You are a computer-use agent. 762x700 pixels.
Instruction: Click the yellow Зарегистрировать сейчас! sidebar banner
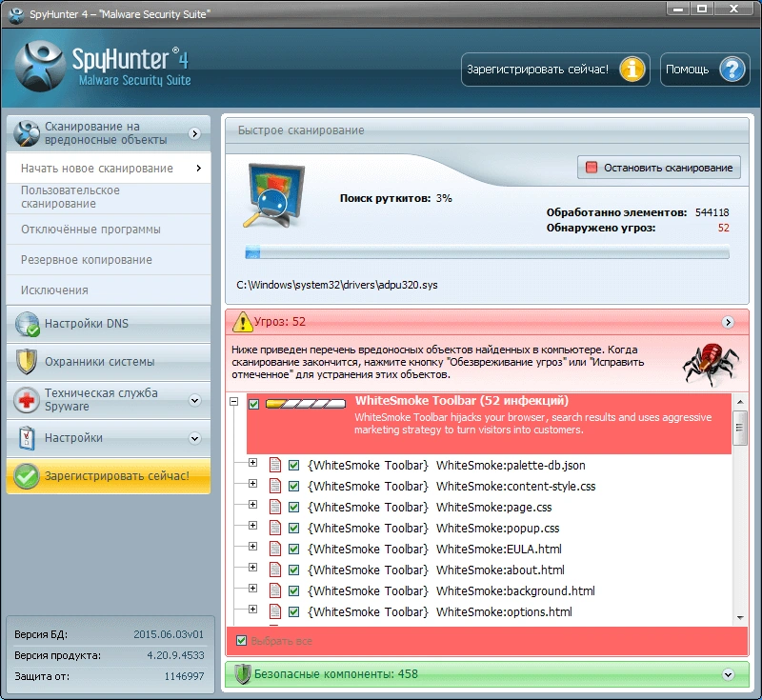point(109,476)
